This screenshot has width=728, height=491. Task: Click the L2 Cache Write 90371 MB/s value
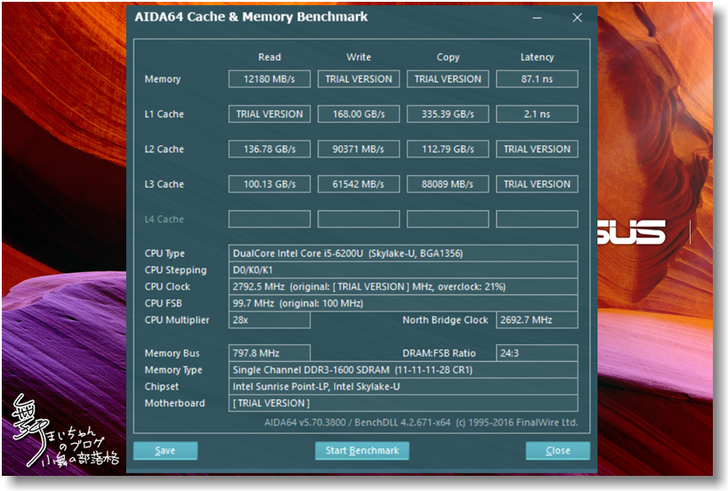(x=358, y=149)
